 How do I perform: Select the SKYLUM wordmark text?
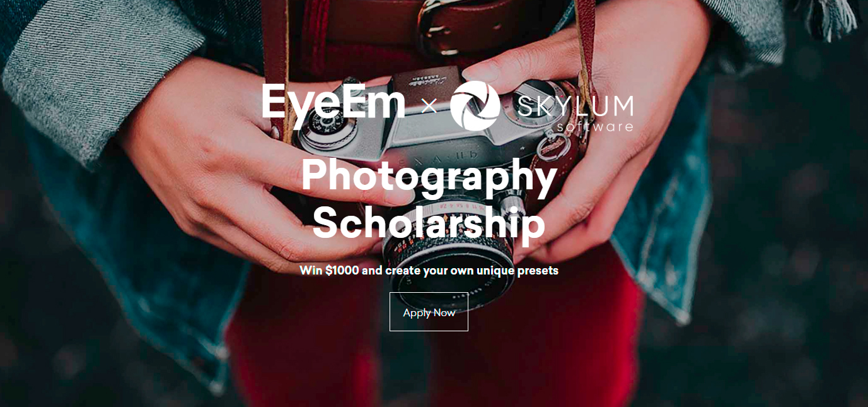(575, 106)
